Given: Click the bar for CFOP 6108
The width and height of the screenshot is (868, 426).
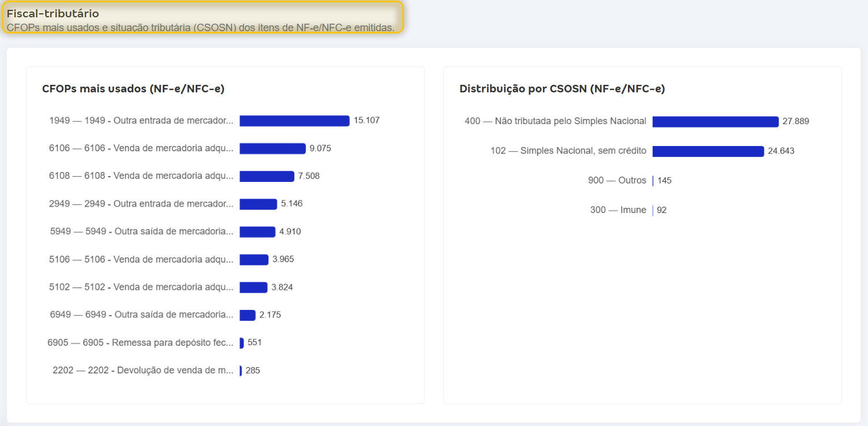Looking at the screenshot, I should click(x=267, y=176).
